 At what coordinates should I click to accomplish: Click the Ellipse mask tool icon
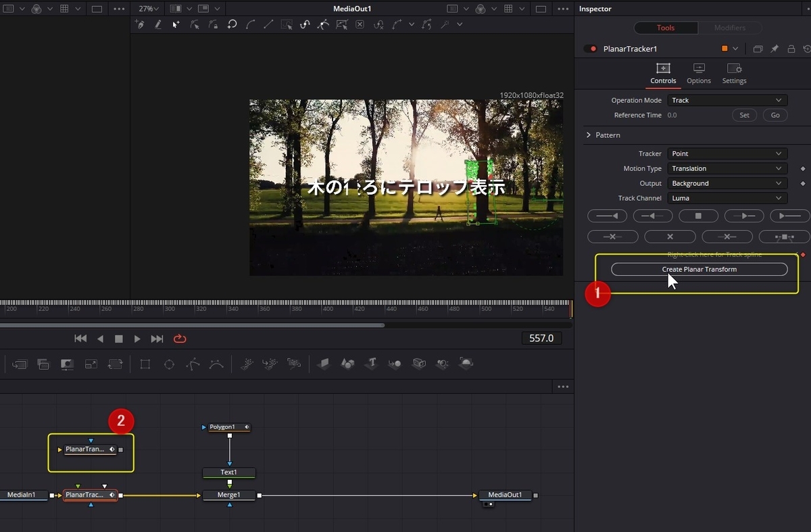click(169, 364)
